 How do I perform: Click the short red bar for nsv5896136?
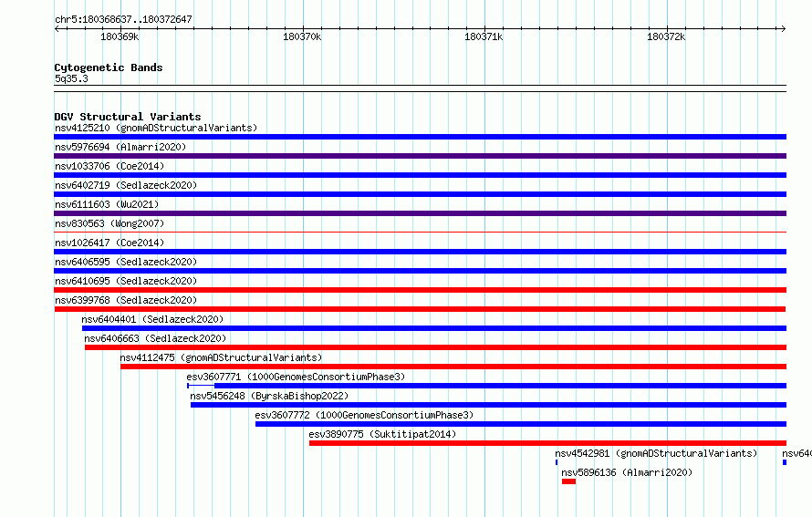568,481
